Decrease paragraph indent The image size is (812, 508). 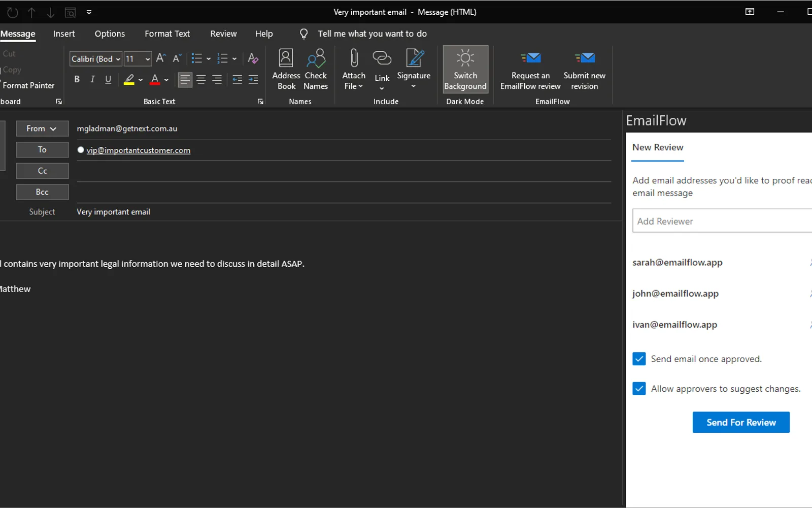[237, 79]
